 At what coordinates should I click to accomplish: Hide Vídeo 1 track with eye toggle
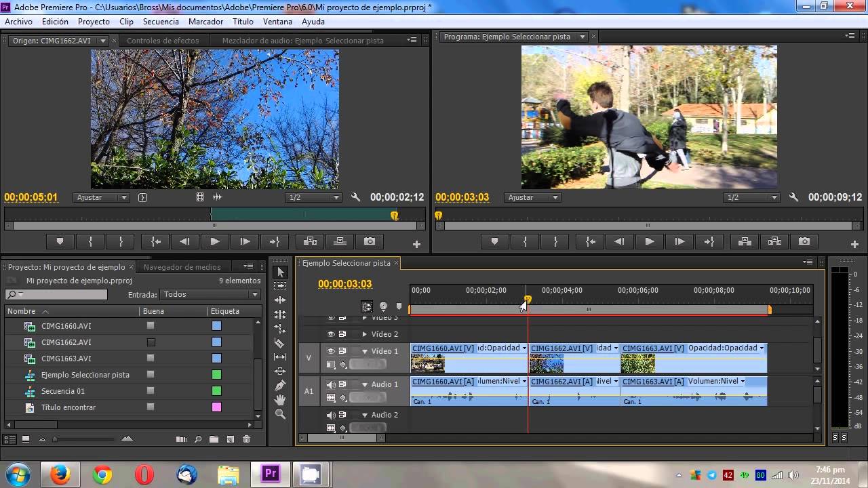tap(331, 351)
